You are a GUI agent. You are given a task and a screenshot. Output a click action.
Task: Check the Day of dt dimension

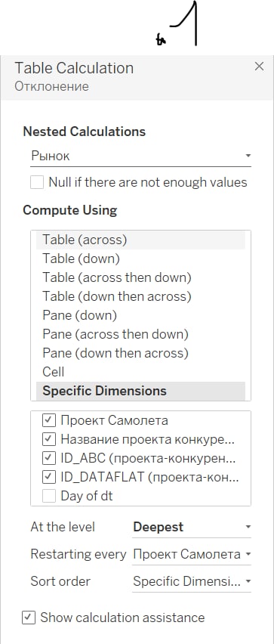[49, 496]
